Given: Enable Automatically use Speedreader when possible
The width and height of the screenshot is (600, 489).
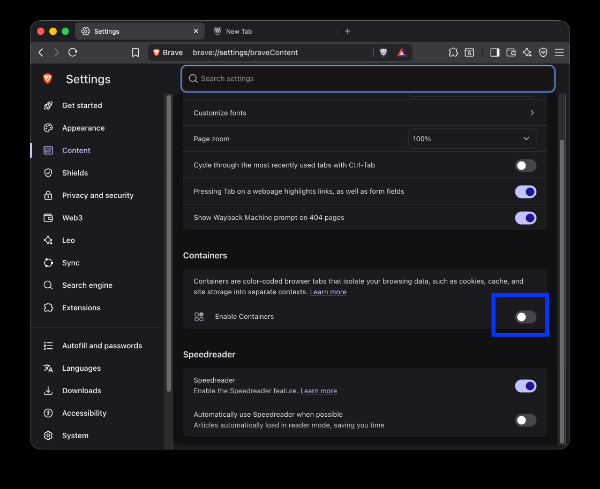Looking at the screenshot, I should (x=525, y=421).
